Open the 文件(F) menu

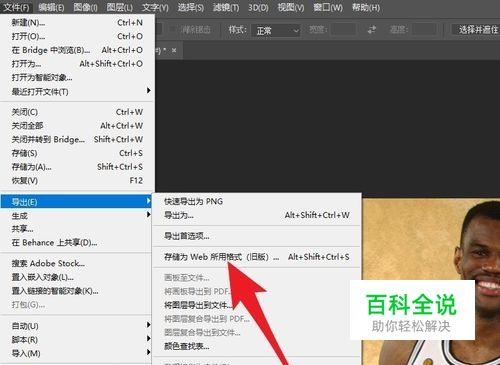(17, 7)
